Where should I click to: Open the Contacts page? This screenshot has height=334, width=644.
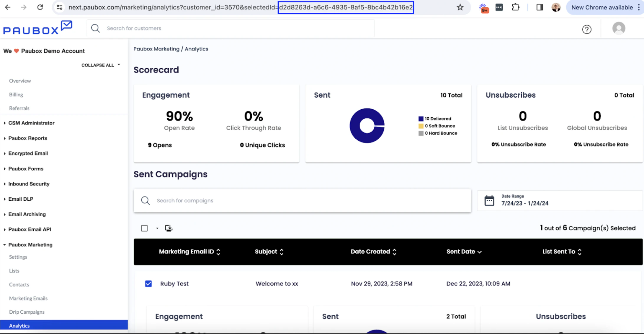[19, 285]
